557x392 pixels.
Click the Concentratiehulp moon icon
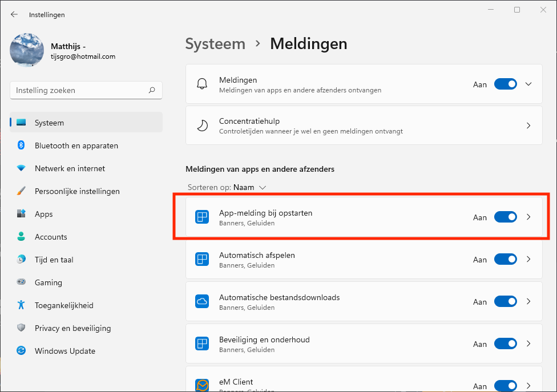202,126
